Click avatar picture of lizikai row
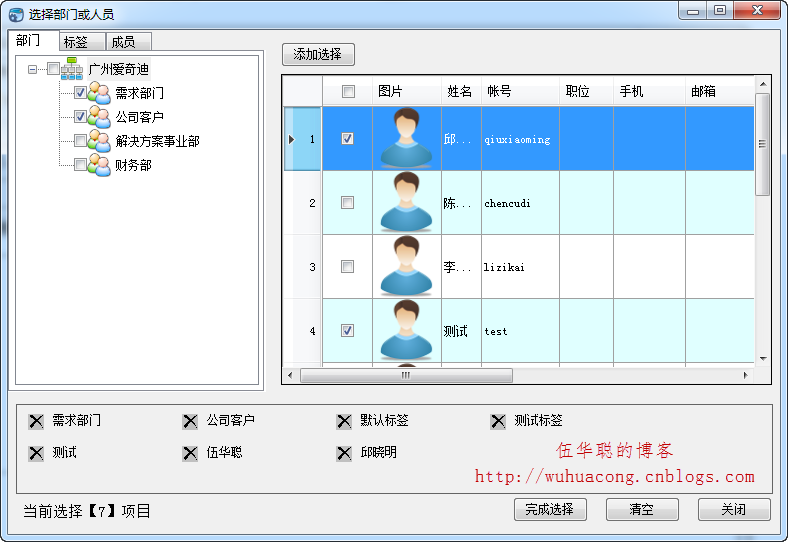Viewport: 788px width, 542px height. pyautogui.click(x=407, y=266)
